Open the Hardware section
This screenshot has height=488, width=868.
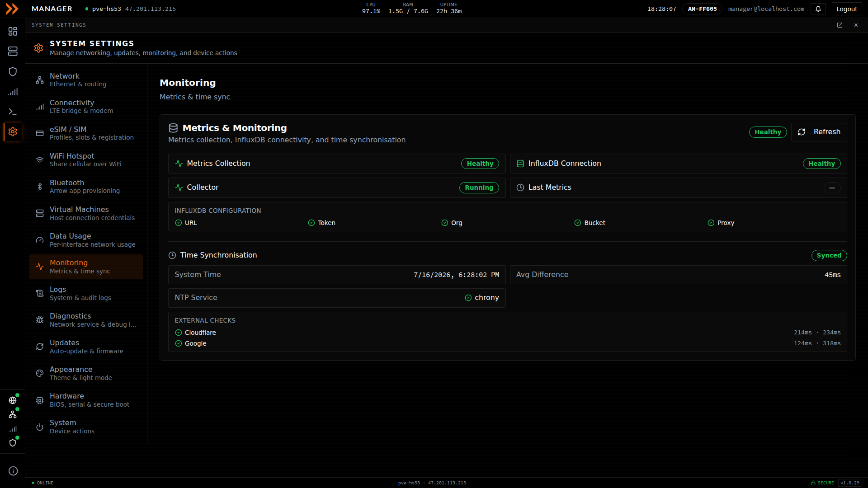coord(86,400)
